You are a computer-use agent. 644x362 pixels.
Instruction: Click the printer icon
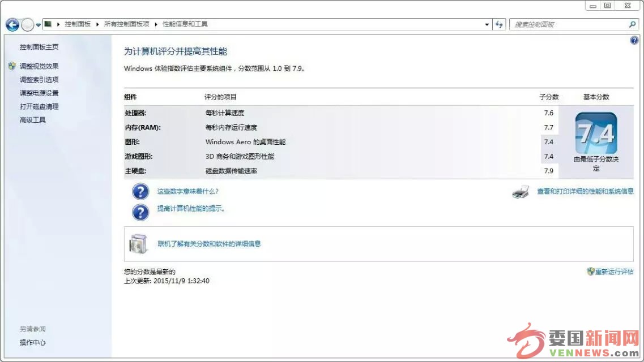(521, 191)
